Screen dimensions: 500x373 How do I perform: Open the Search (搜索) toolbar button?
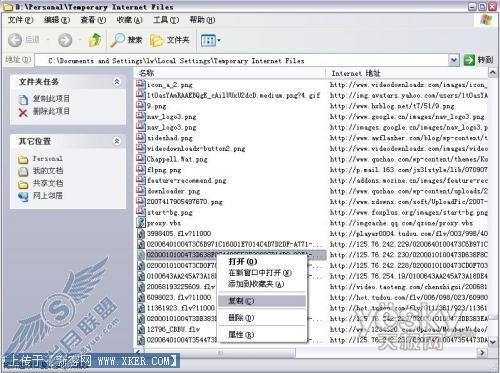click(x=126, y=40)
